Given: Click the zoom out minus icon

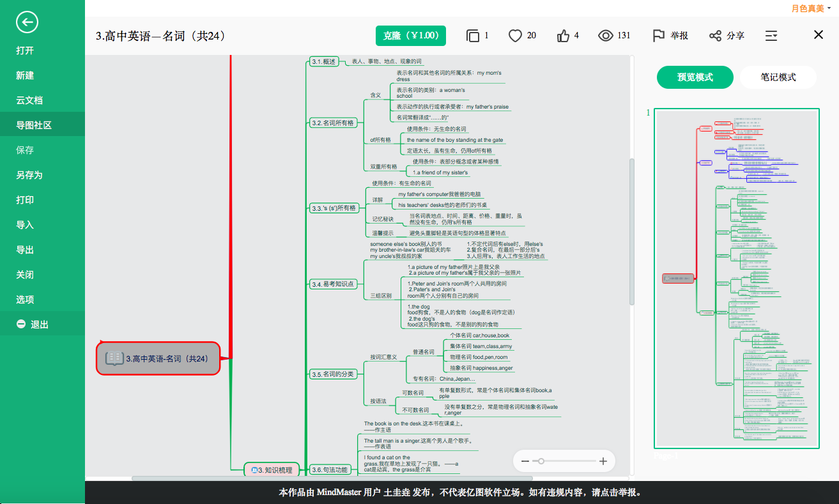Looking at the screenshot, I should tap(525, 461).
